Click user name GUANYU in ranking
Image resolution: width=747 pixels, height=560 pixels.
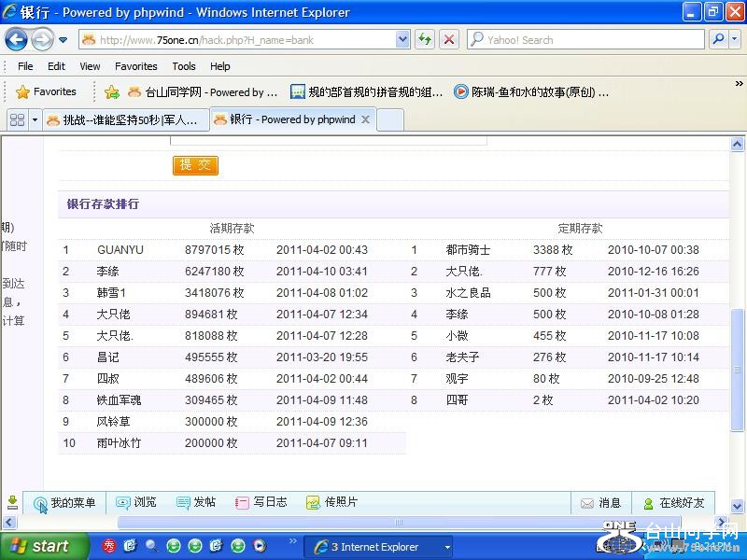[120, 250]
